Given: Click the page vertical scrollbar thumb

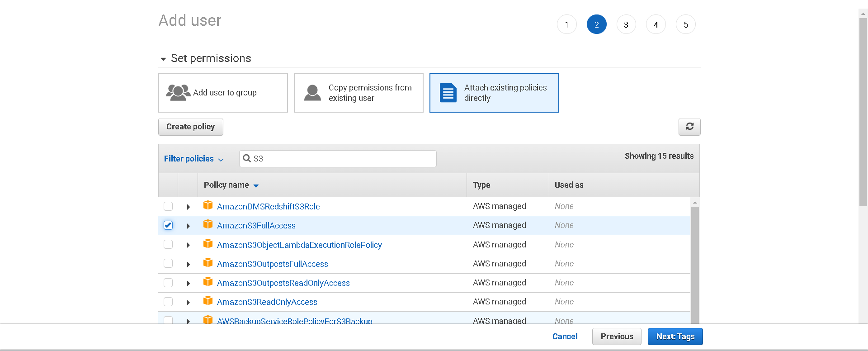Looking at the screenshot, I should point(863,112).
